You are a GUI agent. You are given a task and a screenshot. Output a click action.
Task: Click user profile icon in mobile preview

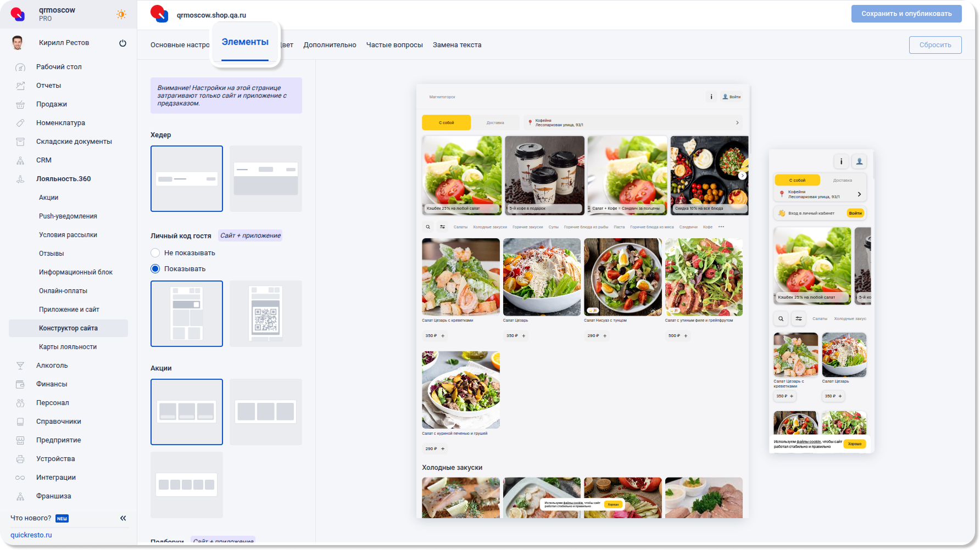[x=859, y=161]
